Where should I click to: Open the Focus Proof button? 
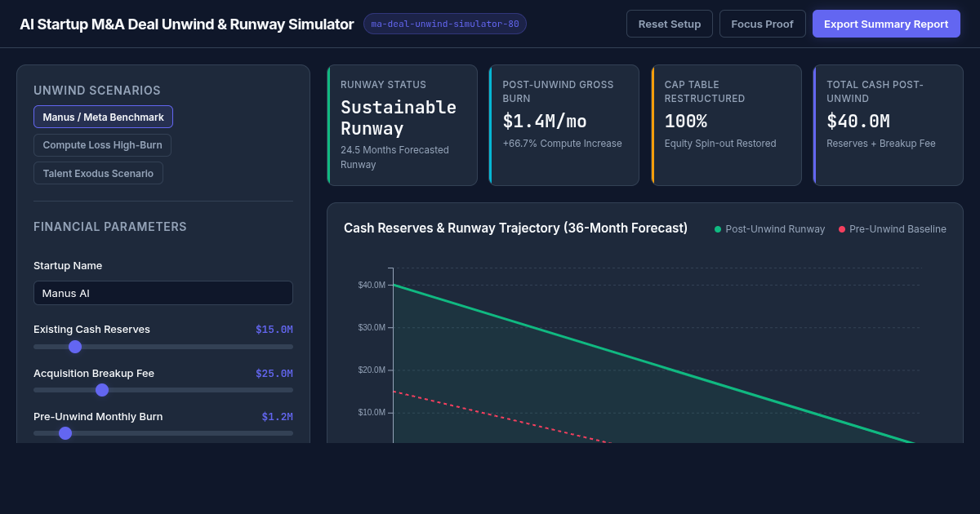(x=762, y=24)
